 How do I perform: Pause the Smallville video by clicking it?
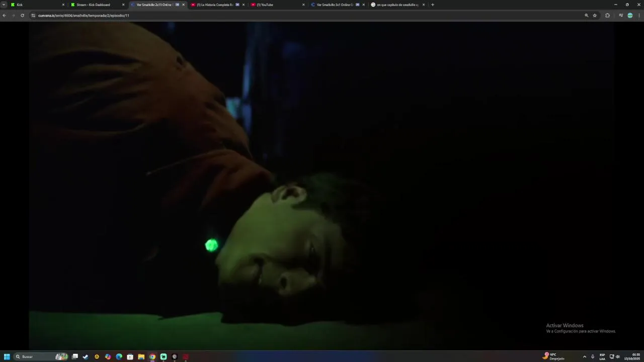(322, 186)
